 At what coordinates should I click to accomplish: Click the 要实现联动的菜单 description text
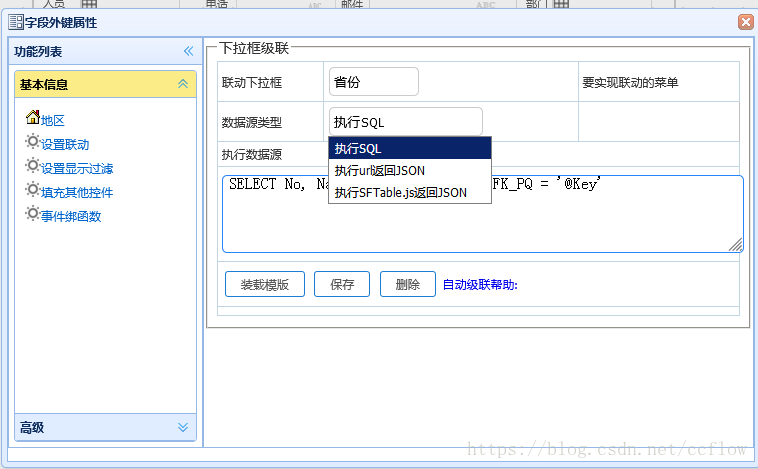(x=630, y=83)
